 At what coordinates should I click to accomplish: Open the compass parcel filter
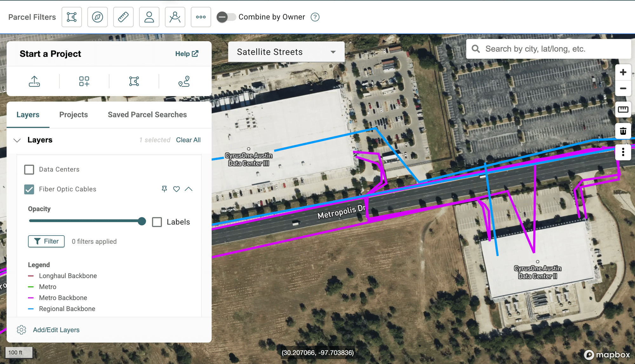97,17
